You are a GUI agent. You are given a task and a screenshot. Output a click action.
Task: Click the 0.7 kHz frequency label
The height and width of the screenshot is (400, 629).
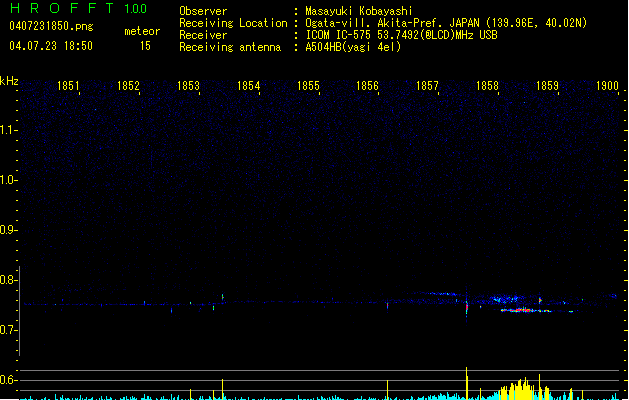(8, 330)
